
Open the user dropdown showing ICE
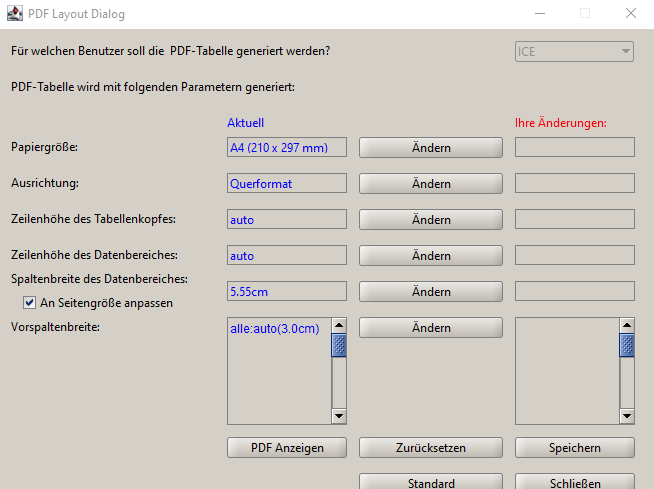point(574,51)
